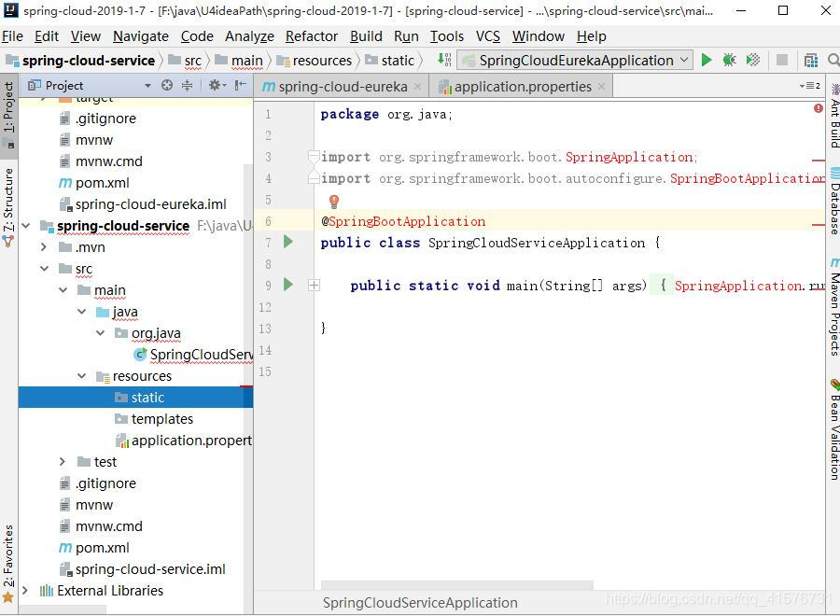The image size is (840, 616).
Task: Click the @SpringBootApplication annotation line
Action: (403, 221)
